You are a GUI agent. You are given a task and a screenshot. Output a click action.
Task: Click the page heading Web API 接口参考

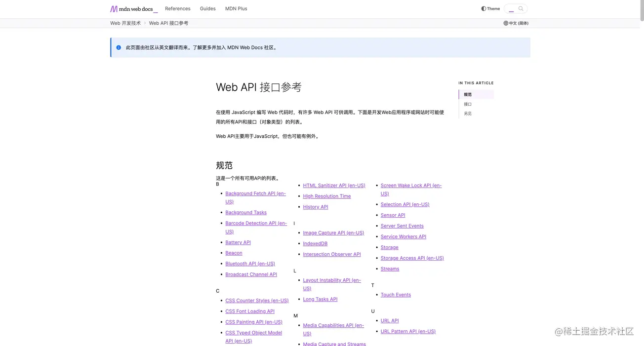pos(259,87)
